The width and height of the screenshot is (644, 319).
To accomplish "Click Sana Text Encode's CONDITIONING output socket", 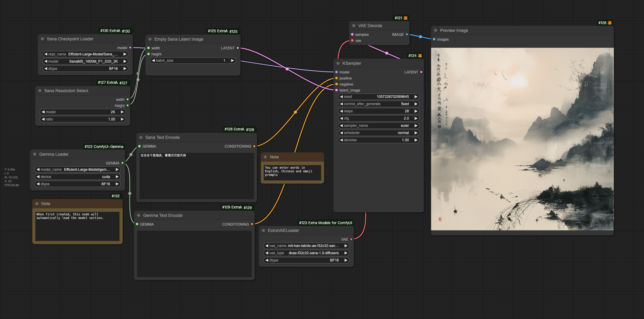I will point(254,146).
